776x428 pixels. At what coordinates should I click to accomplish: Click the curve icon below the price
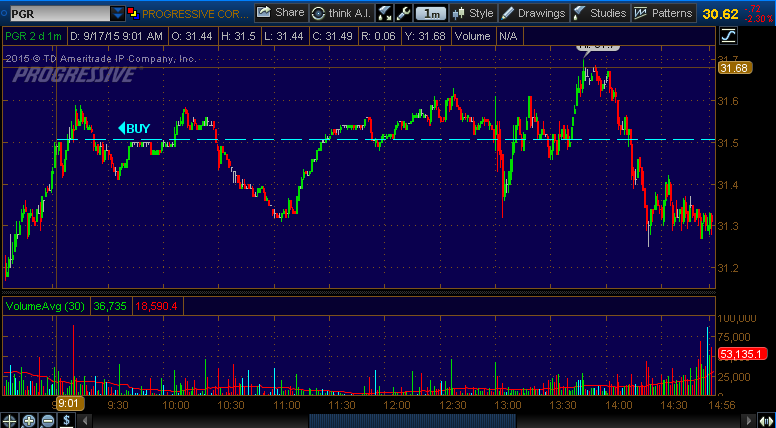(728, 37)
